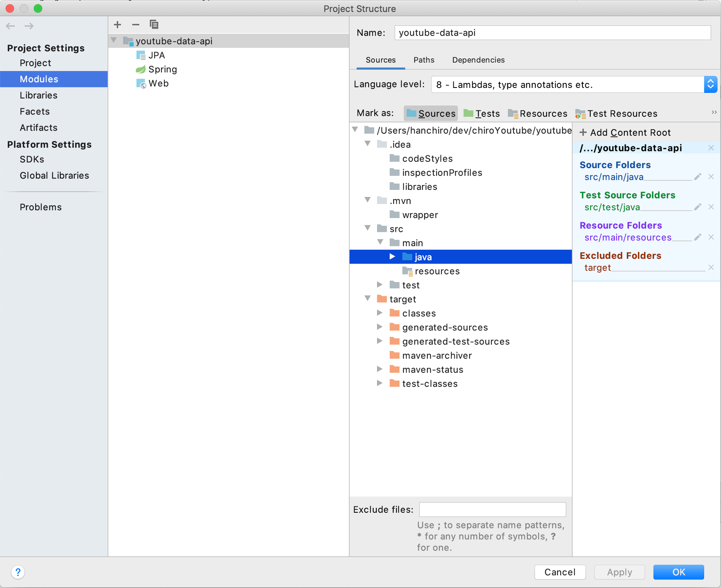
Task: Click Add Content Root
Action: [x=625, y=133]
